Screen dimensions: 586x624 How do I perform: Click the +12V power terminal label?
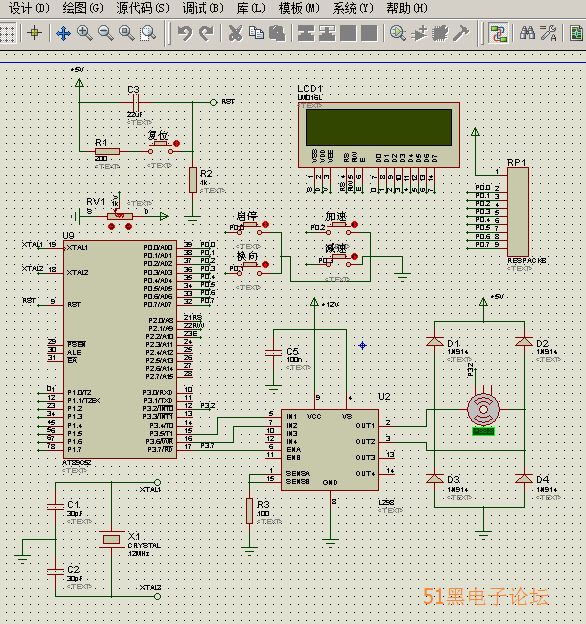point(331,304)
